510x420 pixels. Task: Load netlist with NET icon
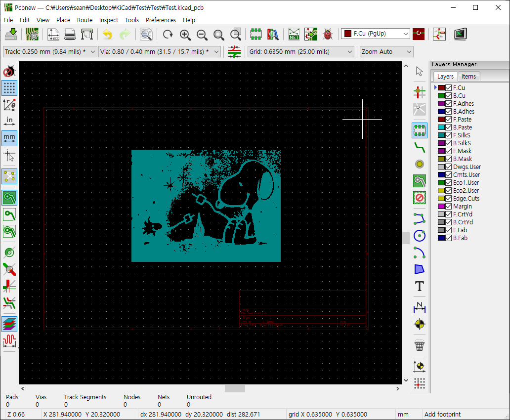[x=294, y=34]
